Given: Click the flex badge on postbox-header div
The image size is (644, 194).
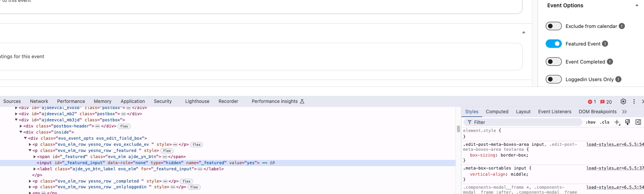Looking at the screenshot, I should (x=124, y=126).
